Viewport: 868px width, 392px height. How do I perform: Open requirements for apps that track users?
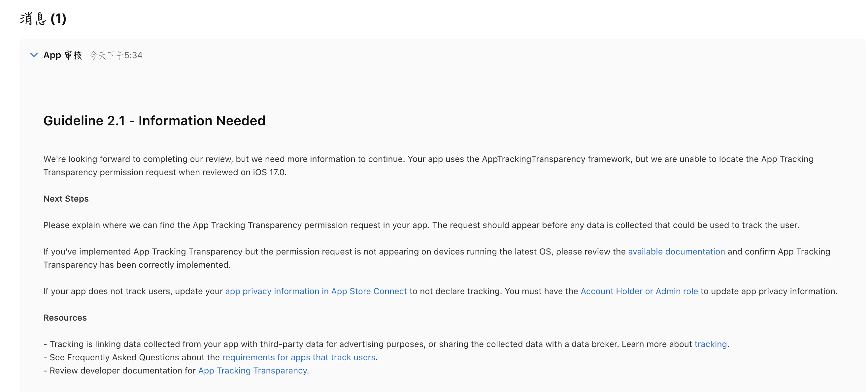299,357
